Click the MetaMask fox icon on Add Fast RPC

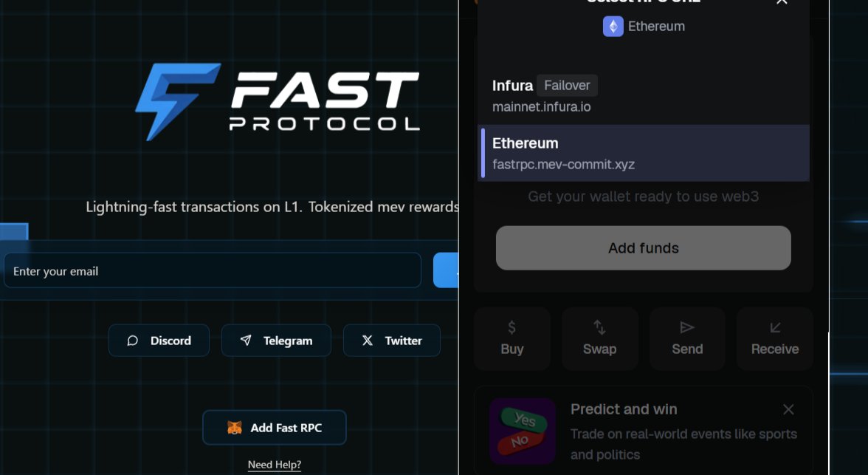235,427
